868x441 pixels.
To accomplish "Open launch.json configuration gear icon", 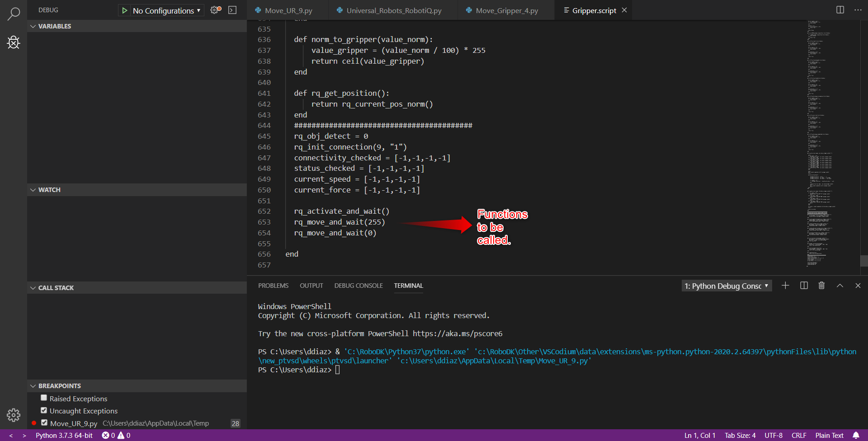I will pos(216,10).
